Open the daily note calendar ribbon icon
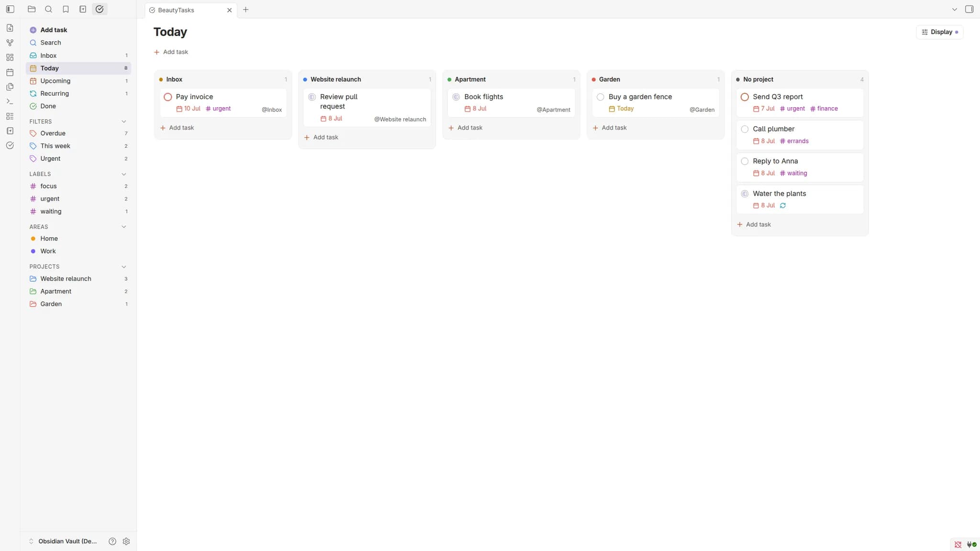 [10, 72]
